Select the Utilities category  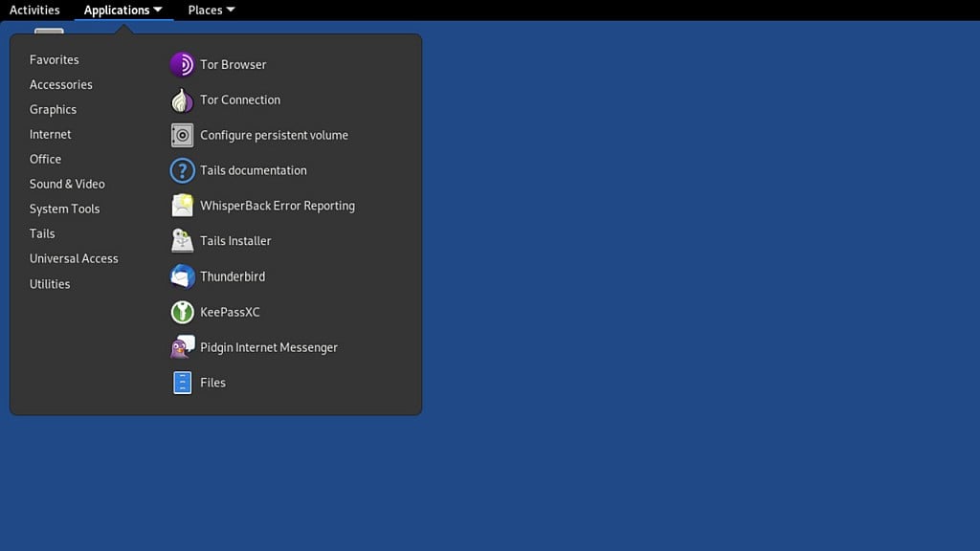tap(50, 283)
